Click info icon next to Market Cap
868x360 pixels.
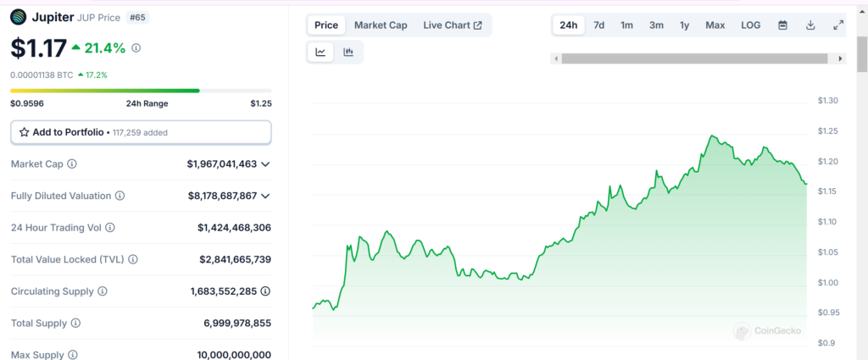point(72,164)
